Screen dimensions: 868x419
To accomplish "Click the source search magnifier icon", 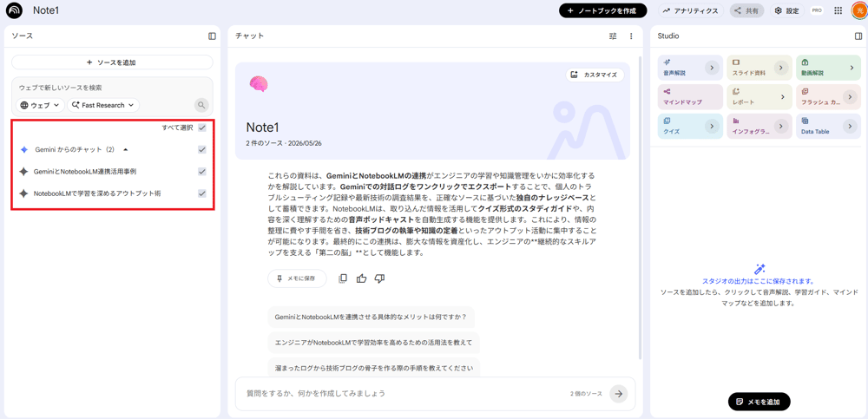I will (201, 105).
